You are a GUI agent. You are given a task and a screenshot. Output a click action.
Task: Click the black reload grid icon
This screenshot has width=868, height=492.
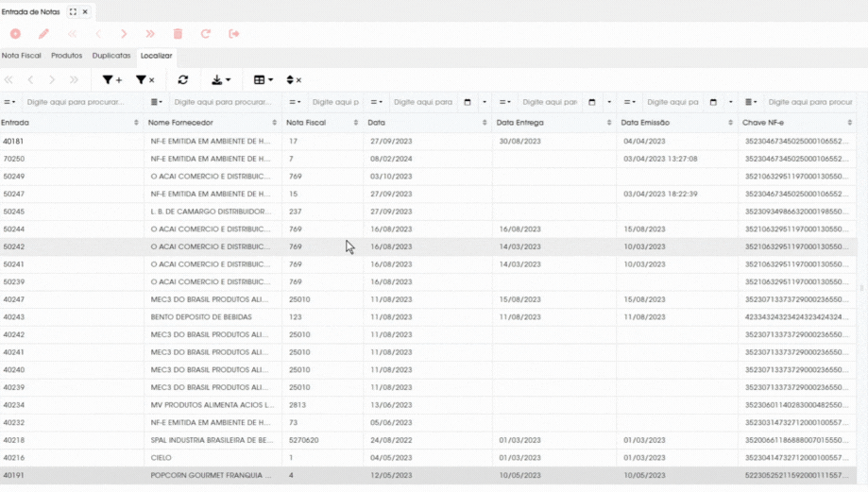click(183, 79)
